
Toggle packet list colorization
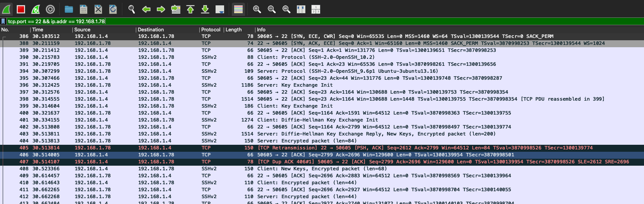click(238, 9)
